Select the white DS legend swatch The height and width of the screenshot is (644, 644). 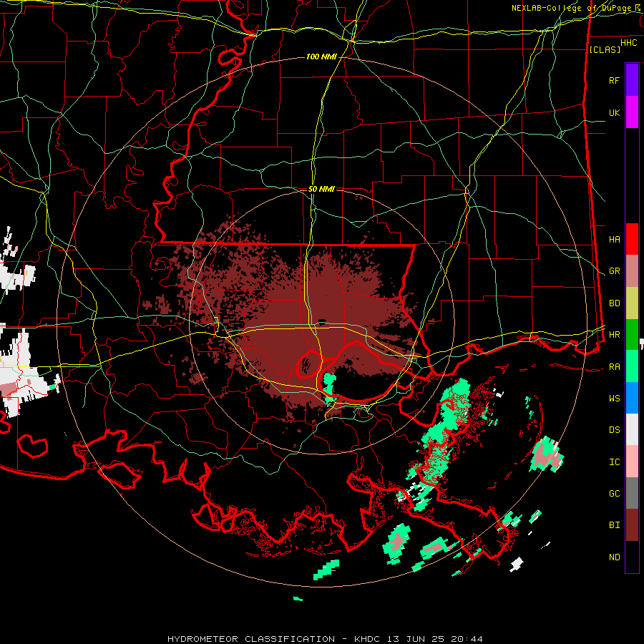tap(632, 429)
